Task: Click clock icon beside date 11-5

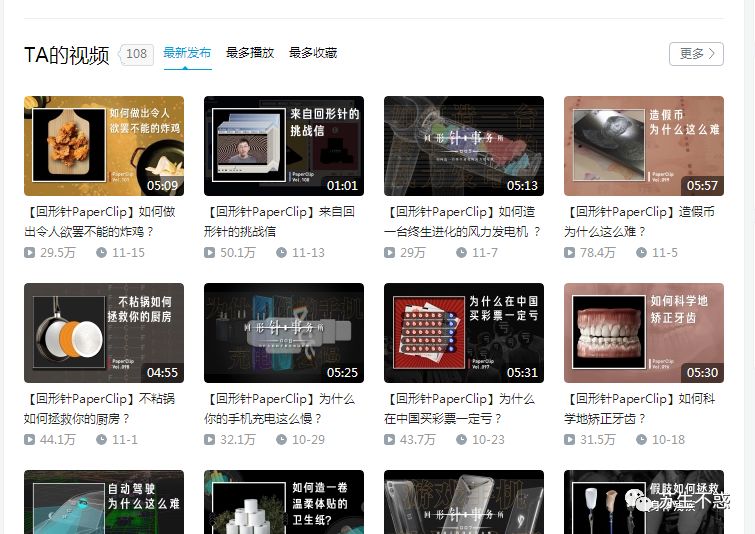Action: click(x=641, y=252)
